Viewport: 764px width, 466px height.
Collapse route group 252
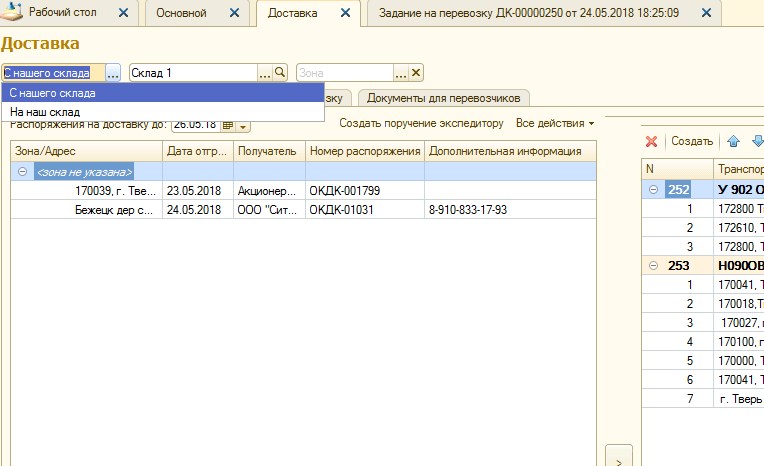(652, 190)
